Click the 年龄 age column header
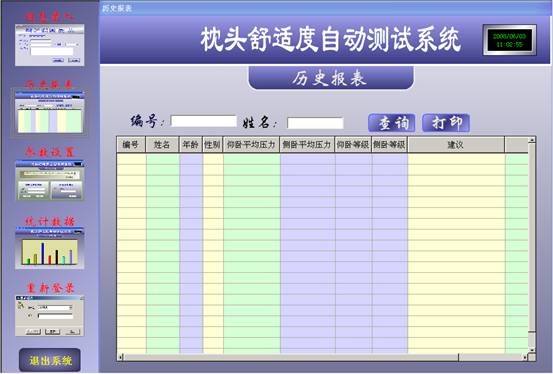This screenshot has height=374, width=553. pos(190,145)
